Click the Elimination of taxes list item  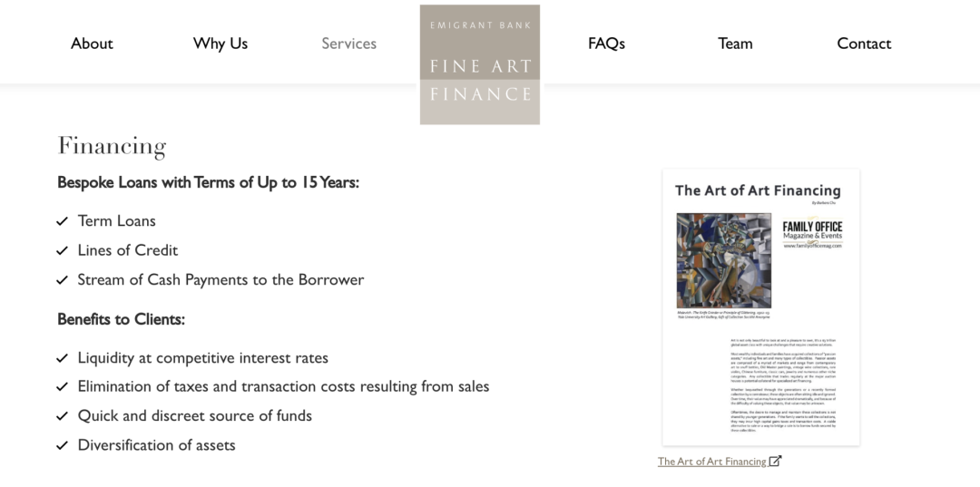point(283,386)
